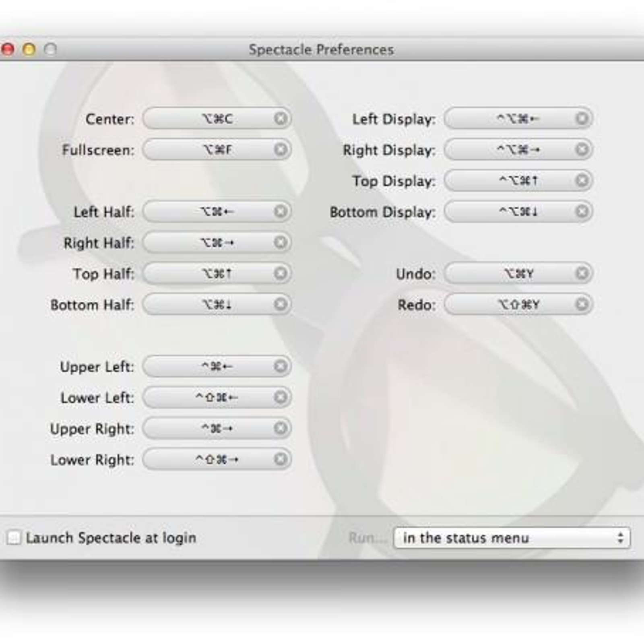The width and height of the screenshot is (644, 644).
Task: Enable Launch Spectacle at login checkbox
Action: (x=14, y=538)
